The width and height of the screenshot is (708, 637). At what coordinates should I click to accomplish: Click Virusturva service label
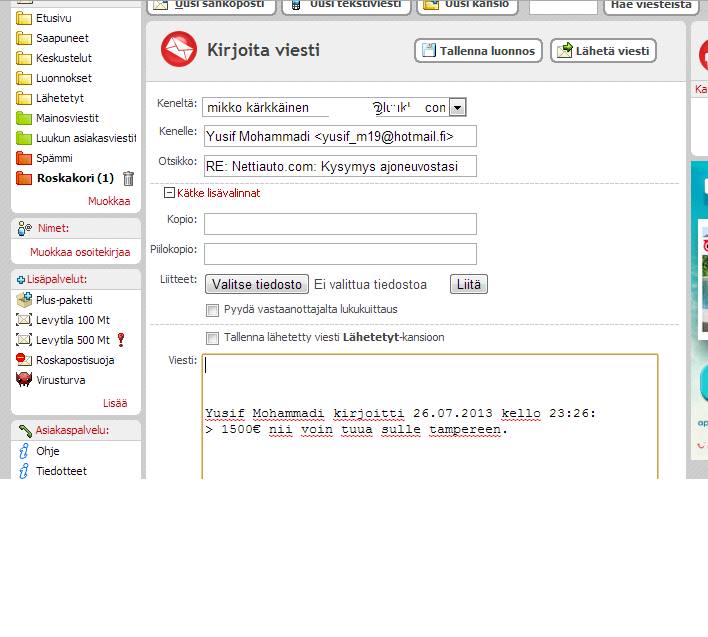[61, 380]
